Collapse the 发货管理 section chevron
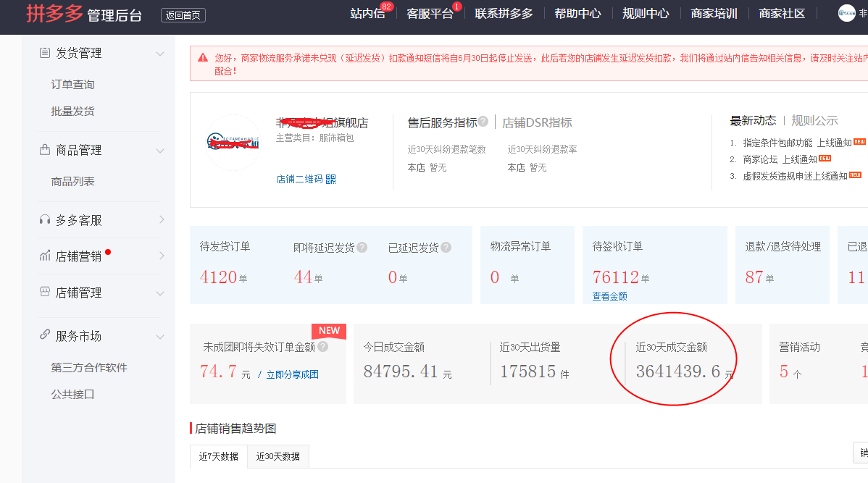Screen dimensions: 868x483 tap(160, 54)
